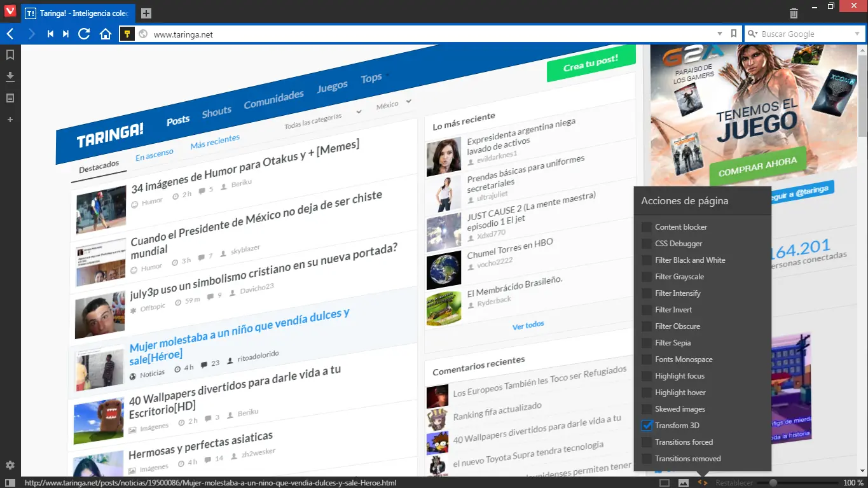Go back with the back arrow
868x488 pixels.
pos(10,34)
